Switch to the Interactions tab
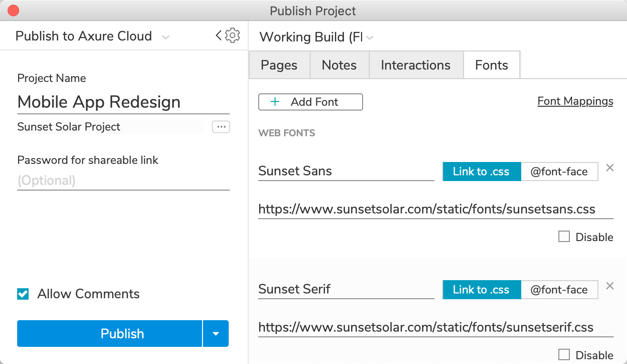627x364 pixels. pyautogui.click(x=415, y=65)
